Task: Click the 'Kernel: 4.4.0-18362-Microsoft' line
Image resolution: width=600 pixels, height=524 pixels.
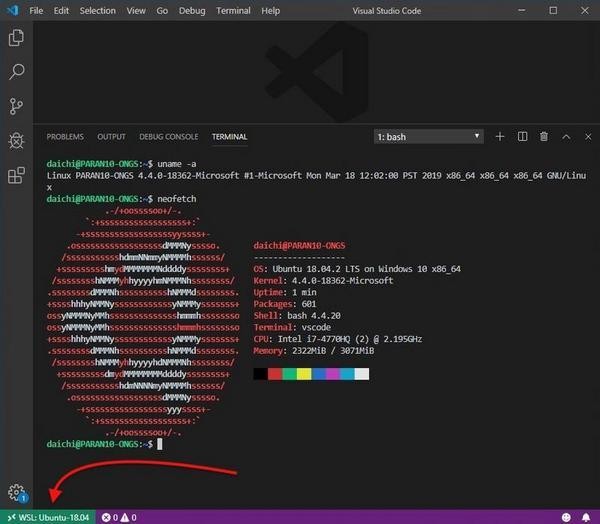Action: (x=323, y=281)
